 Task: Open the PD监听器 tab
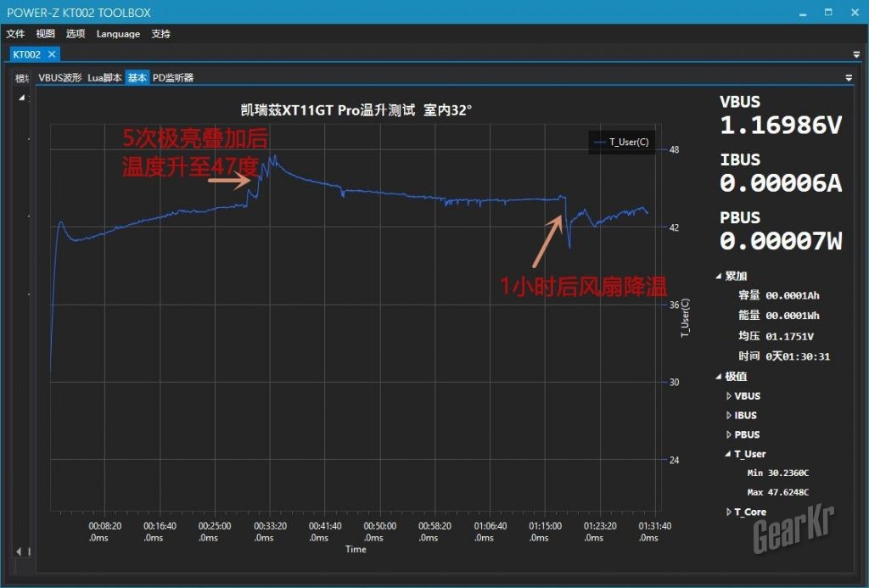173,77
